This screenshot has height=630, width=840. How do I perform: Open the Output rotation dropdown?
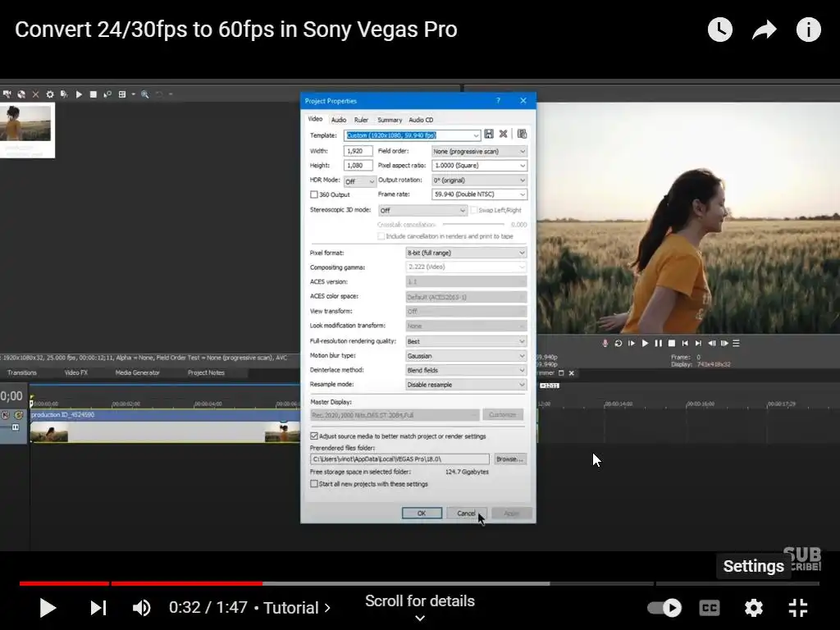click(479, 180)
